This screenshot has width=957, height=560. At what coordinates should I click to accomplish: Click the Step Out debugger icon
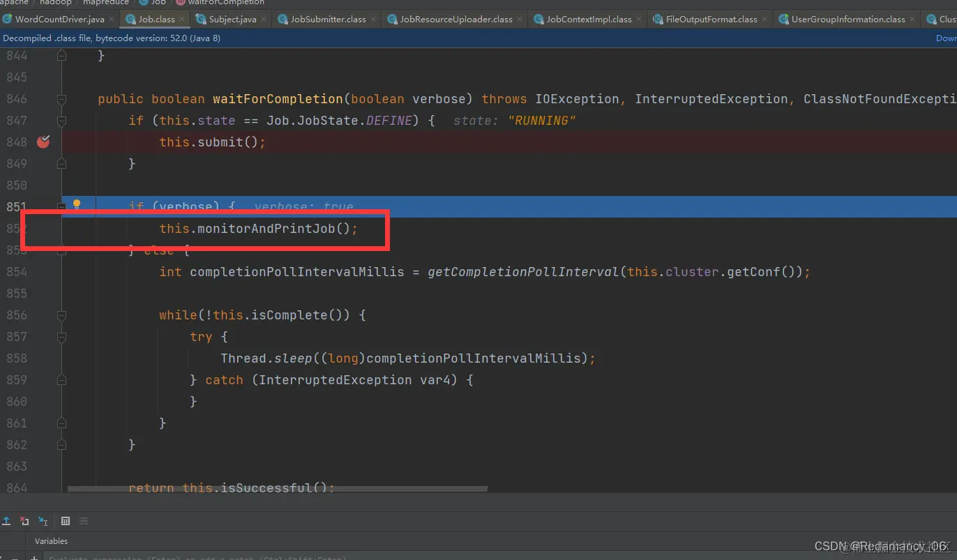[x=6, y=521]
